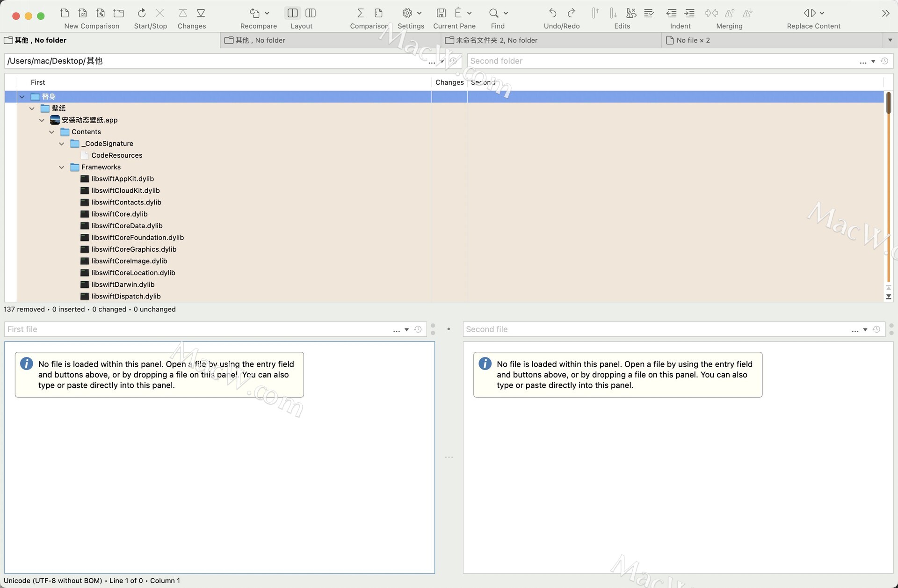
Task: Collapse the 替身 folder
Action: tap(22, 96)
